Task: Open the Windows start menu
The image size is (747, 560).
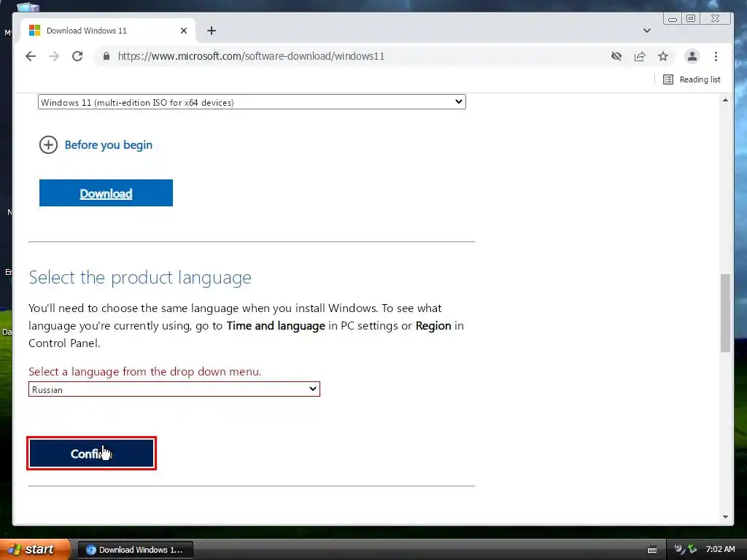Action: pos(35,549)
